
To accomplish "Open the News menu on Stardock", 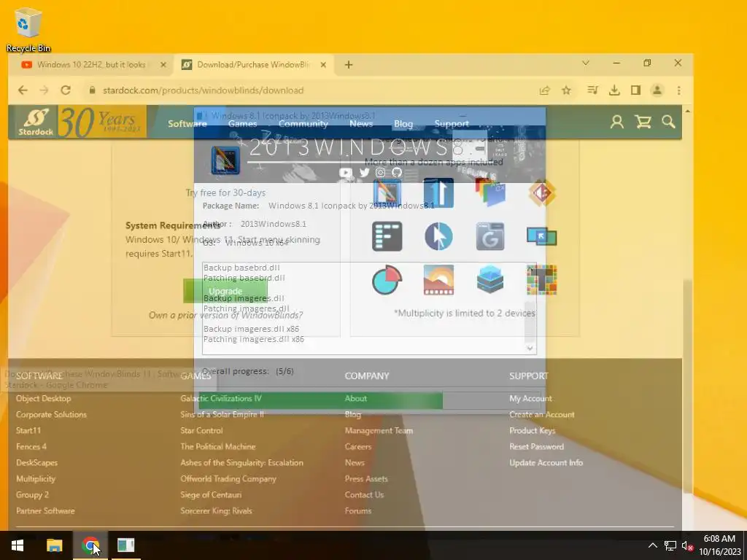I will point(361,123).
